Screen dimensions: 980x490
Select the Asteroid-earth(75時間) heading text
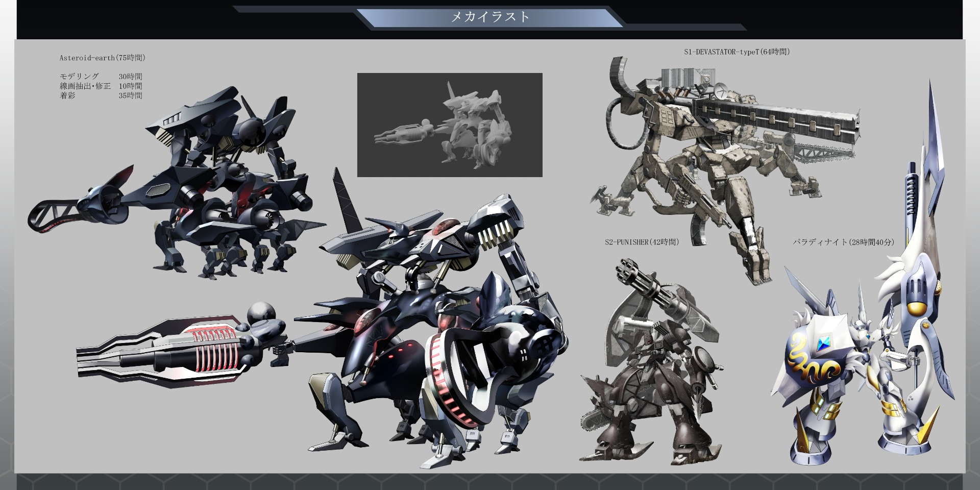click(x=102, y=58)
